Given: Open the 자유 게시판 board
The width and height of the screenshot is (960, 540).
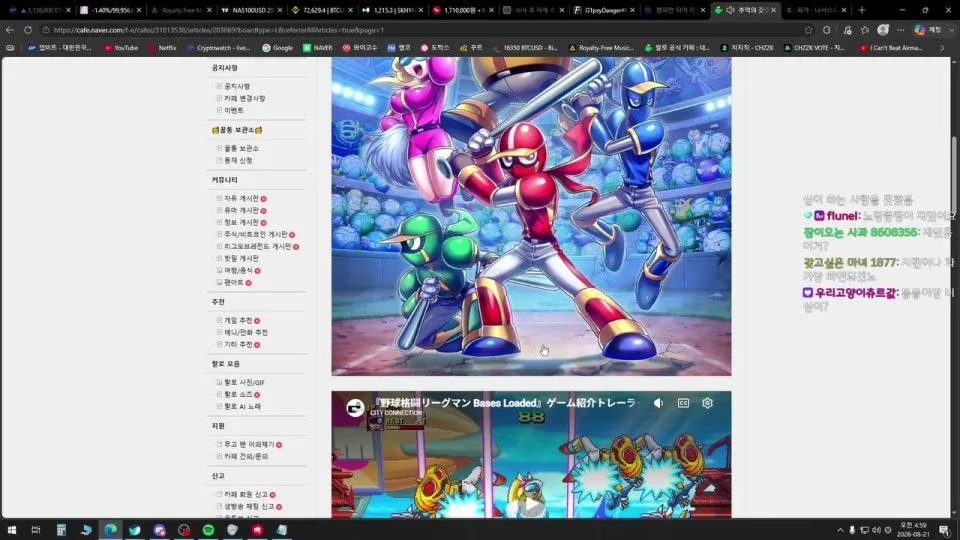Looking at the screenshot, I should [241, 198].
